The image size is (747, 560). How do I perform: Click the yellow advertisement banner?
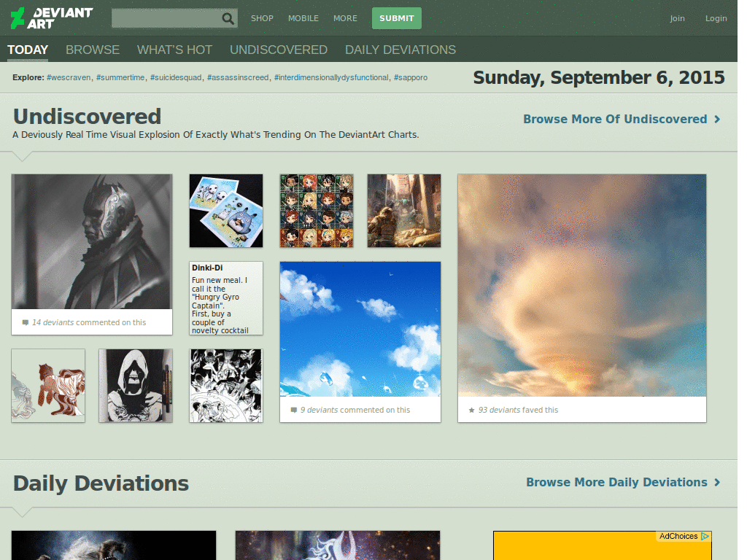pyautogui.click(x=602, y=545)
